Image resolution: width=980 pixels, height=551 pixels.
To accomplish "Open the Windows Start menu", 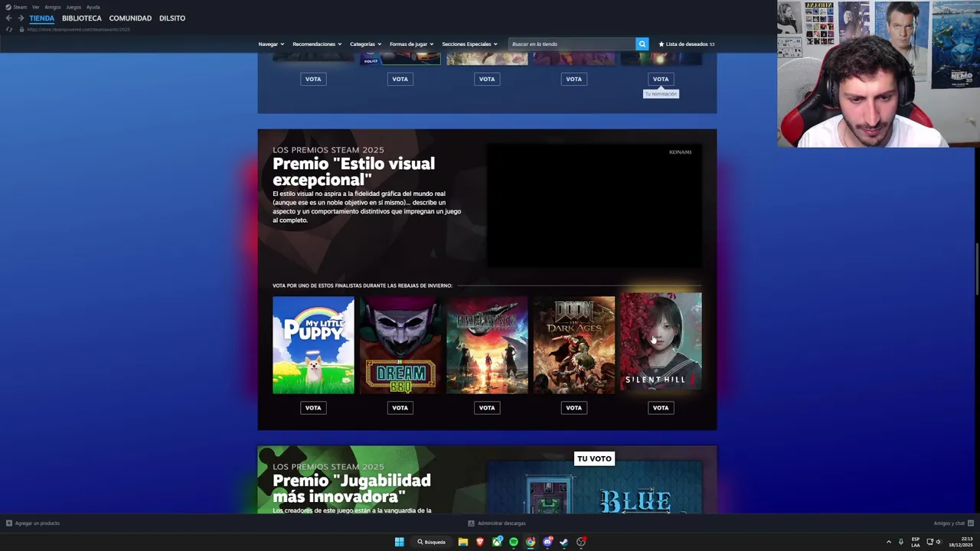I will (399, 542).
